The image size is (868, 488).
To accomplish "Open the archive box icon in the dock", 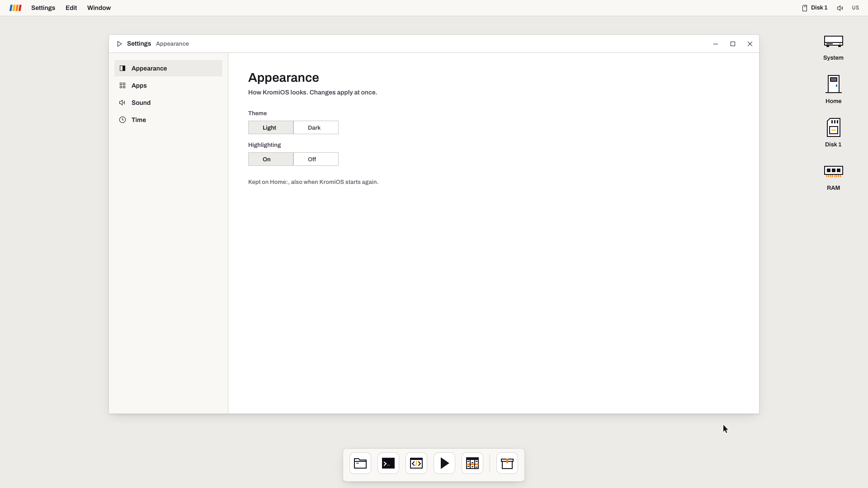I will tap(507, 463).
